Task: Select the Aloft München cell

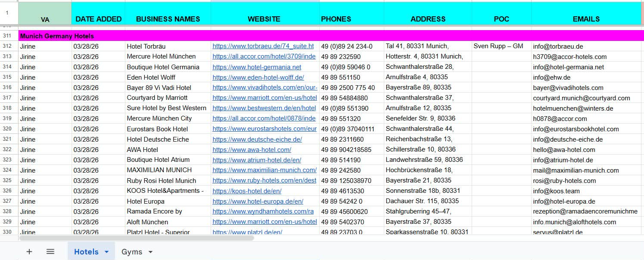Action: [x=168, y=222]
